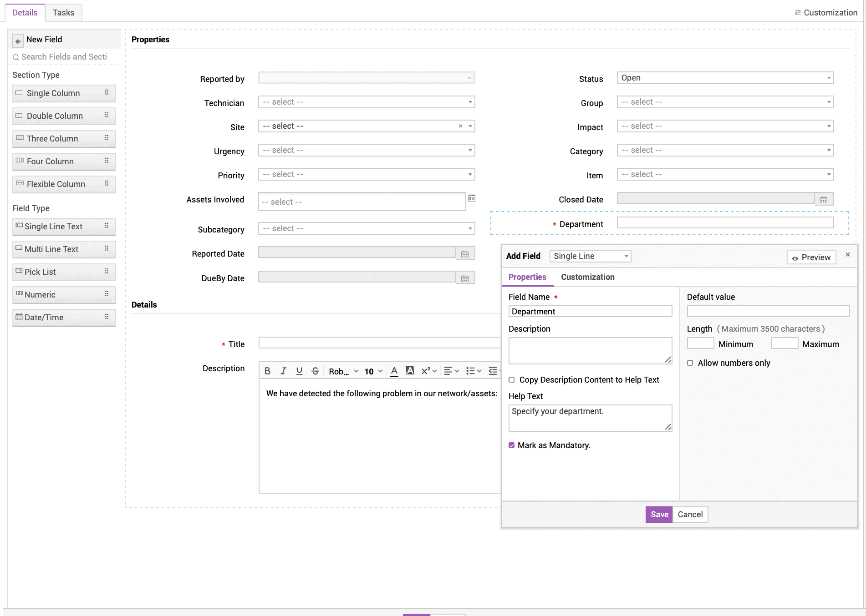Open the font text color picker
The width and height of the screenshot is (866, 616).
click(x=394, y=371)
